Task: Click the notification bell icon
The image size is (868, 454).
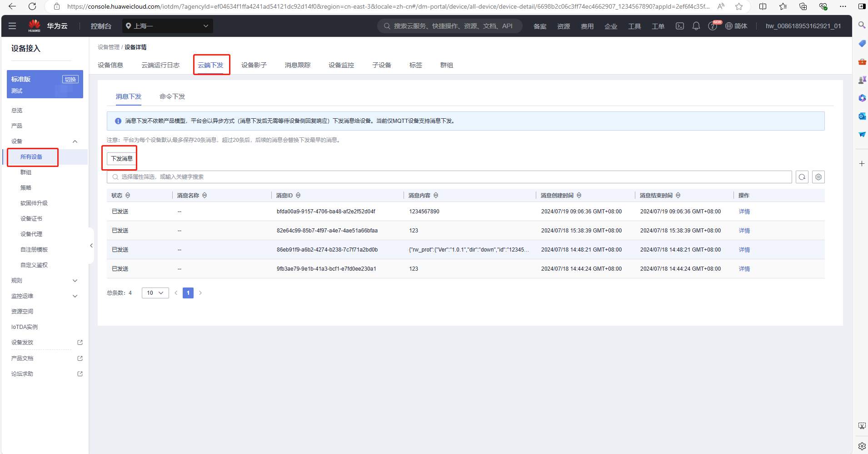Action: coord(696,26)
